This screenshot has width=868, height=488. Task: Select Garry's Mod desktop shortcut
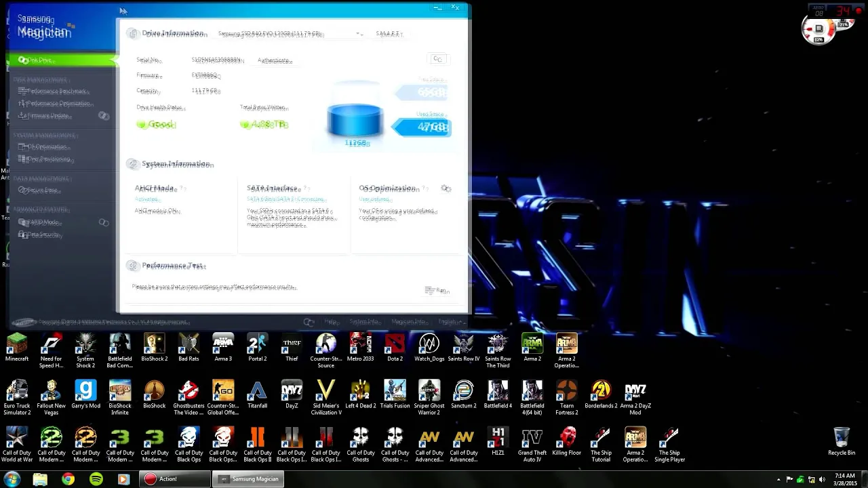[x=85, y=394]
